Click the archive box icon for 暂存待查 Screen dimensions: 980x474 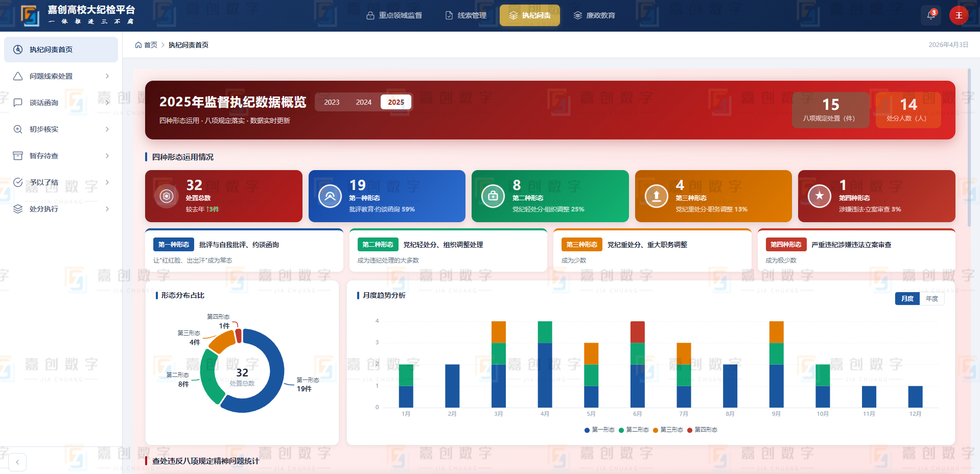[18, 156]
